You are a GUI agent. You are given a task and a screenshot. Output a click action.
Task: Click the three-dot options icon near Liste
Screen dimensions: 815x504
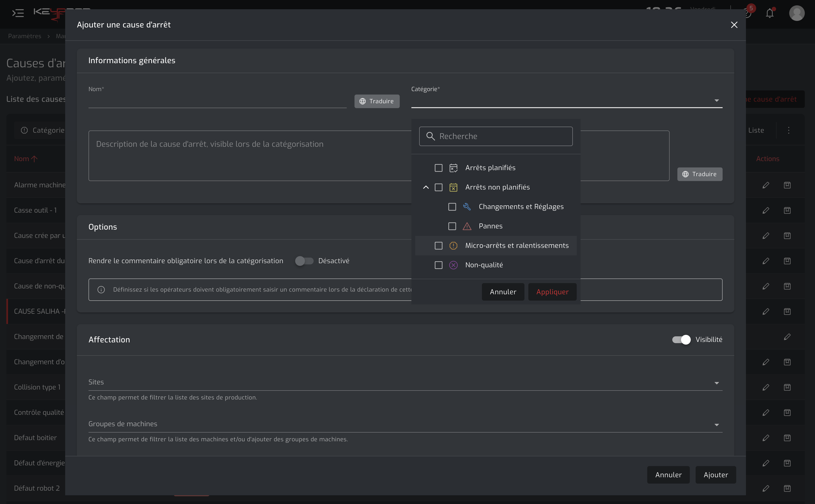click(x=789, y=130)
